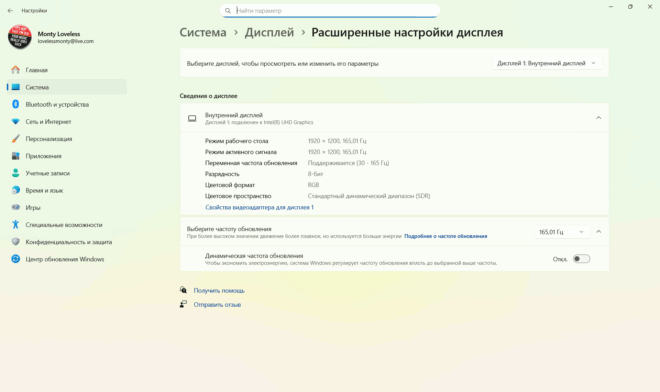Click the Режим активного сигнала label
The image size is (660, 392).
pyautogui.click(x=241, y=152)
